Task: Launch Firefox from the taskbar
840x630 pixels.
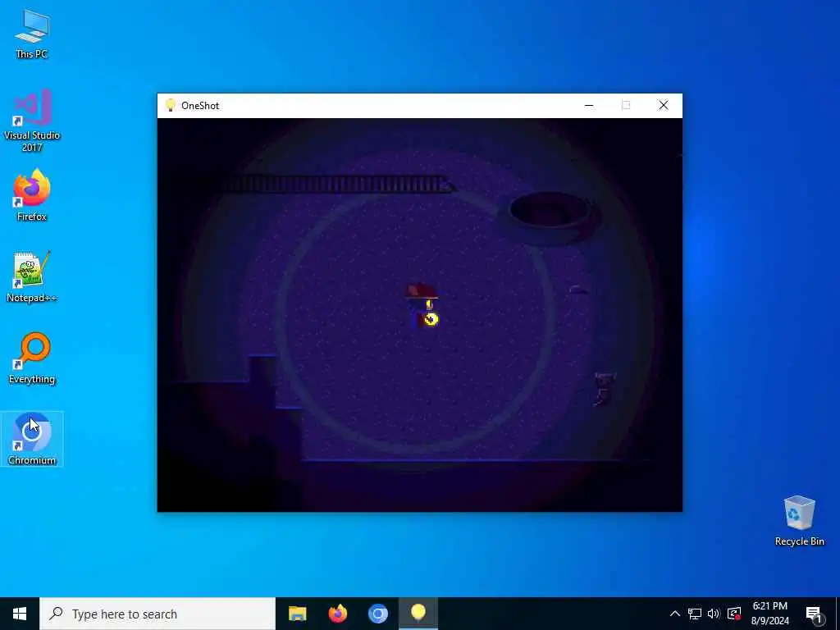Action: tap(337, 614)
